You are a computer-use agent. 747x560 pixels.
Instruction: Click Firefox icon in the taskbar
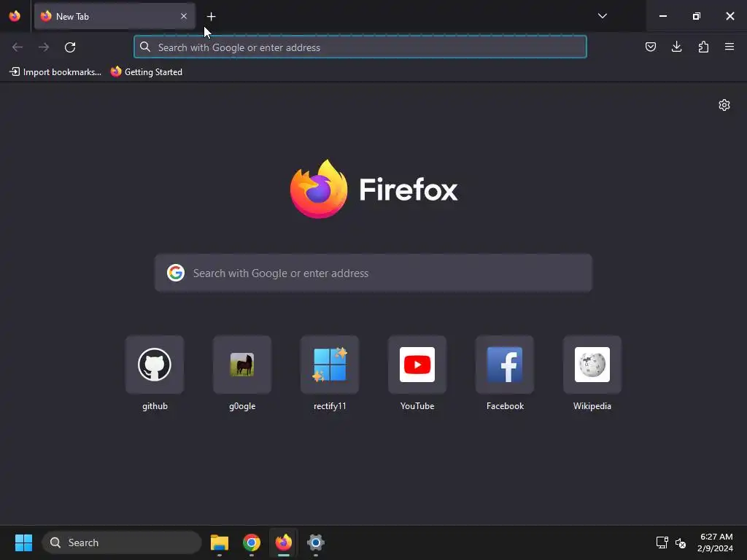pos(284,542)
